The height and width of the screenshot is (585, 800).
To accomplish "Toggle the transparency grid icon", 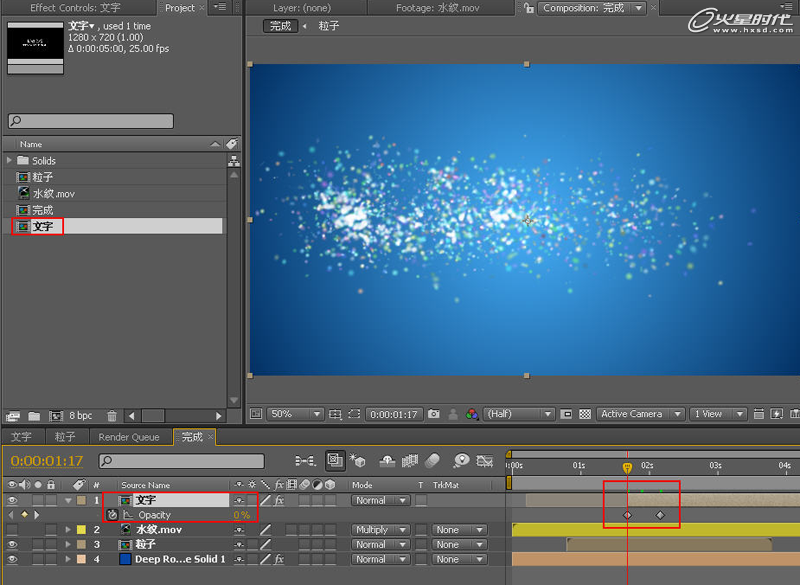I will (x=585, y=414).
